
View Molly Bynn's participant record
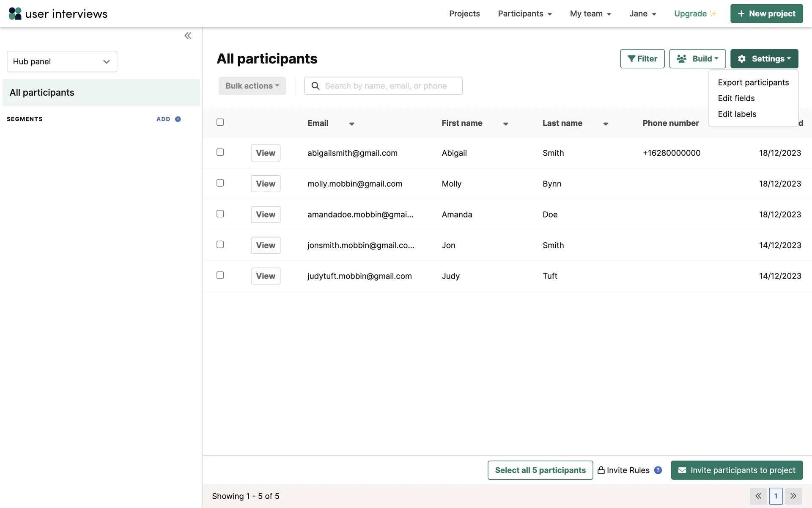[266, 184]
